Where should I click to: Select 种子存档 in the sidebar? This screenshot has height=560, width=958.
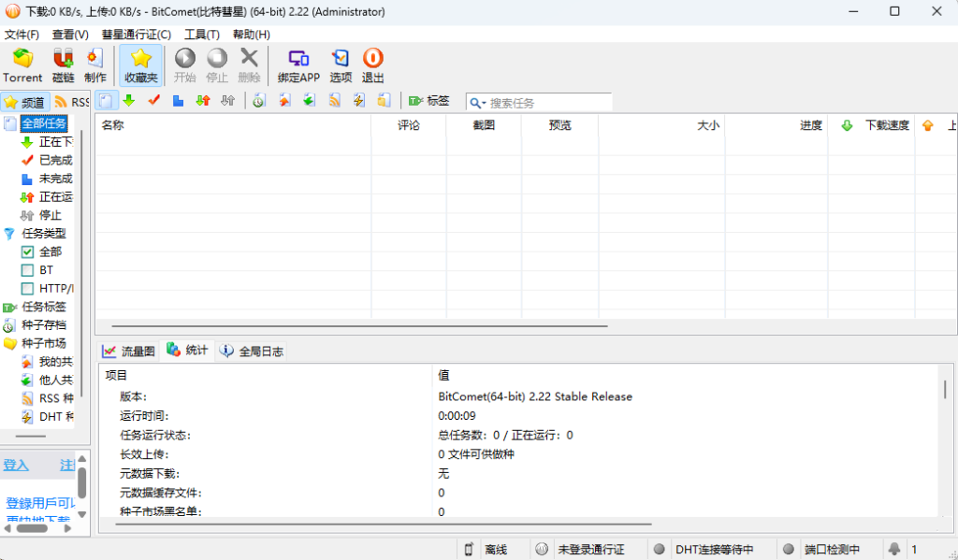44,325
